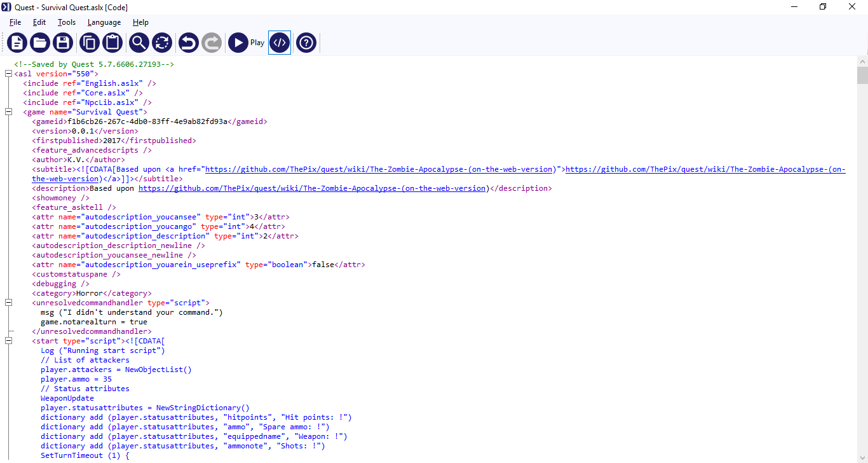The height and width of the screenshot is (463, 868).
Task: Refresh the code view
Action: (x=162, y=43)
